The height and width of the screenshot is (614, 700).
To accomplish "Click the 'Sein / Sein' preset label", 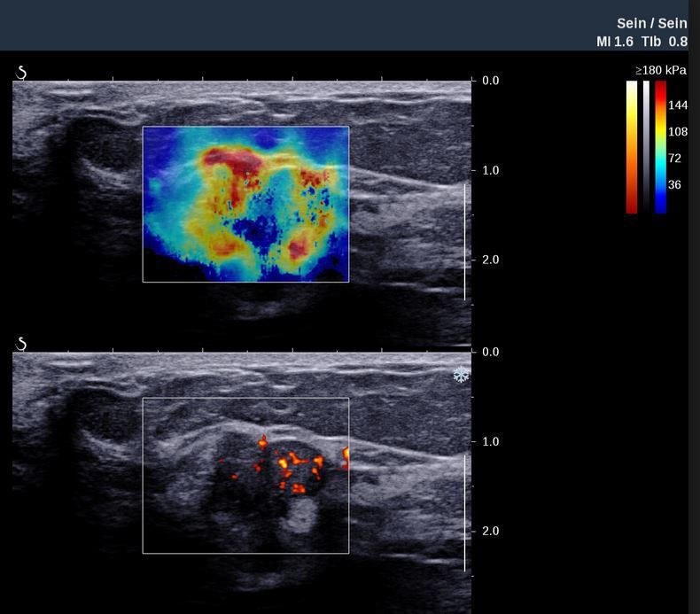I will tap(652, 23).
